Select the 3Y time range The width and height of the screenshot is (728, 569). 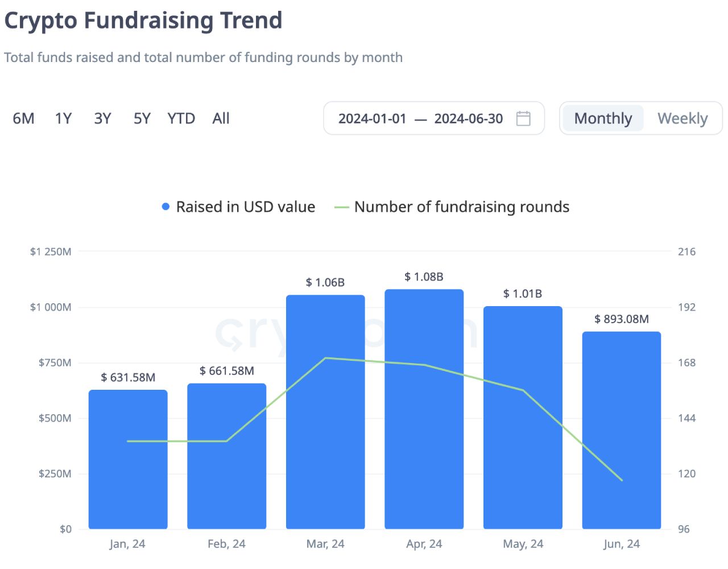(102, 118)
